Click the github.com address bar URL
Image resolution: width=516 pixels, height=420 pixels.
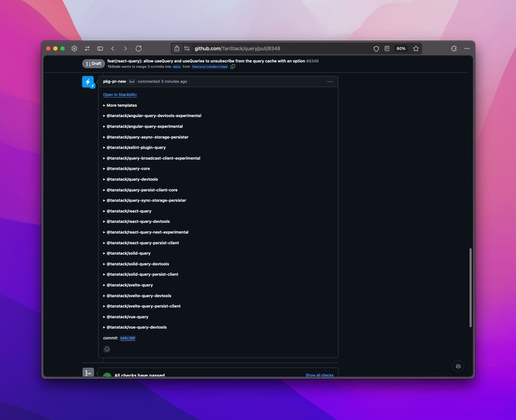coord(237,49)
